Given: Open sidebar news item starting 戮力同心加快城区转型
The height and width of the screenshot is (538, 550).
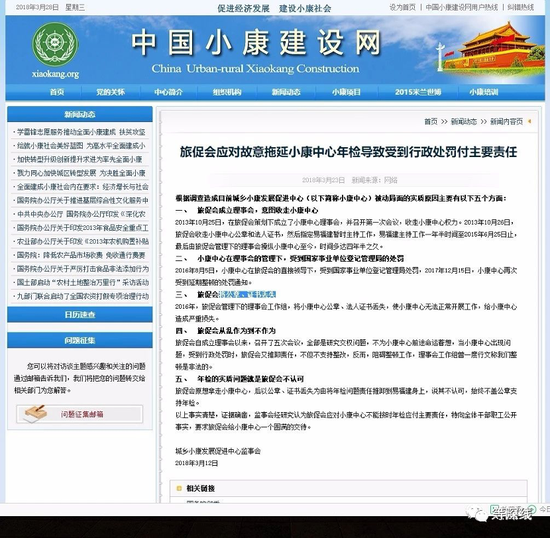Looking at the screenshot, I should [81, 173].
